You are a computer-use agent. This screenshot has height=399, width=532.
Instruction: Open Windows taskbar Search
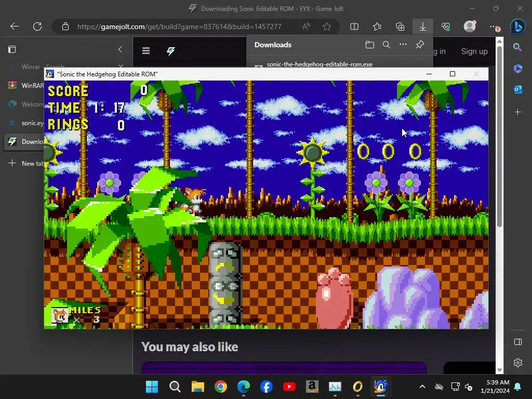pos(175,387)
